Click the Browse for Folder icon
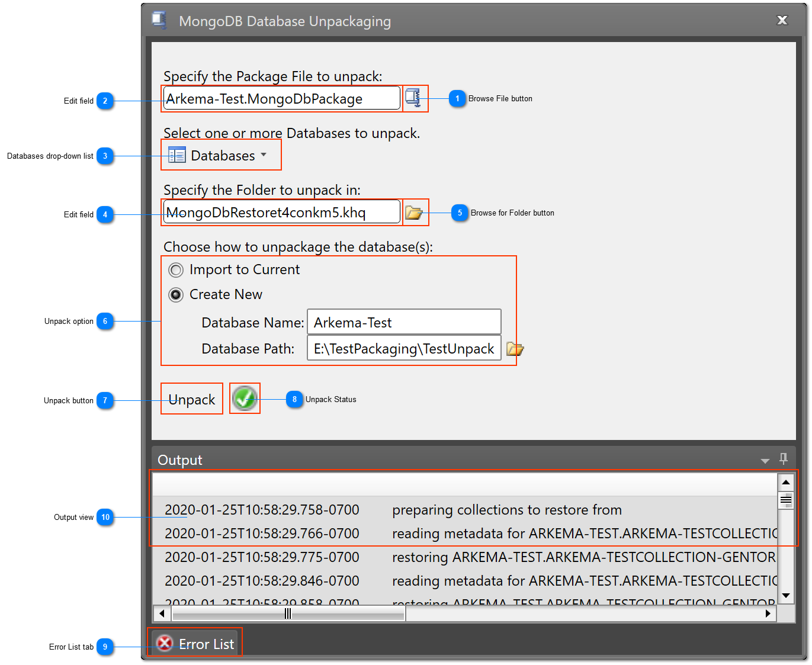This screenshot has height=665, width=812. point(413,213)
